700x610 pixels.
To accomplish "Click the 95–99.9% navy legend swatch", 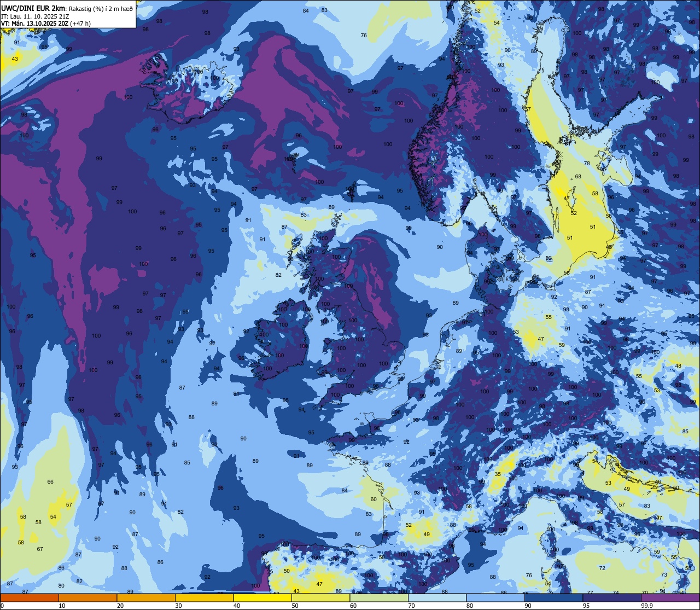I will pyautogui.click(x=612, y=598).
